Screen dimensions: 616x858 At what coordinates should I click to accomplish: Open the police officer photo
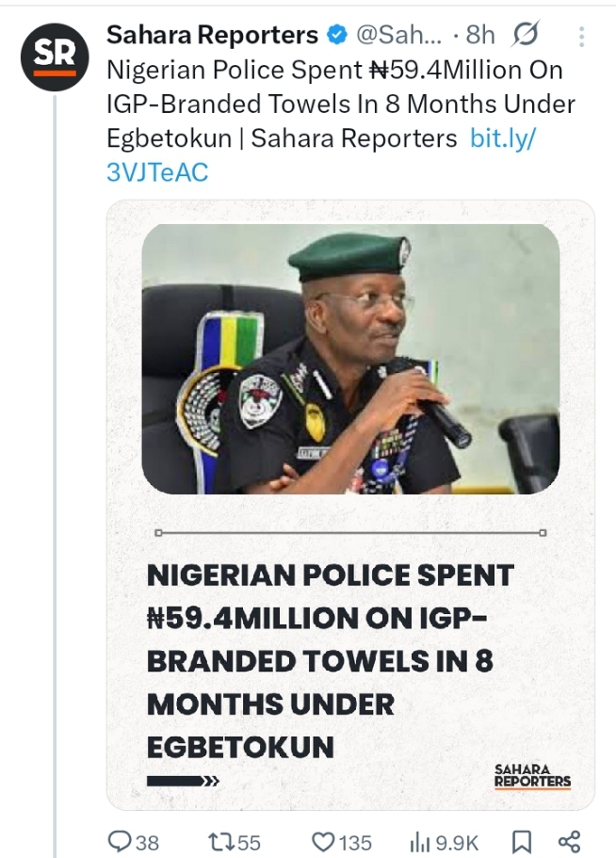click(350, 358)
